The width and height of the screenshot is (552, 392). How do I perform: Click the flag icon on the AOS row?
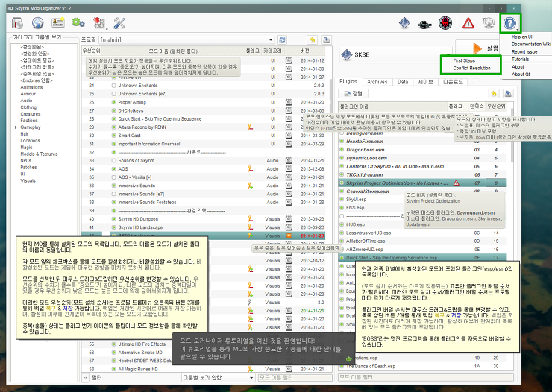click(250, 168)
